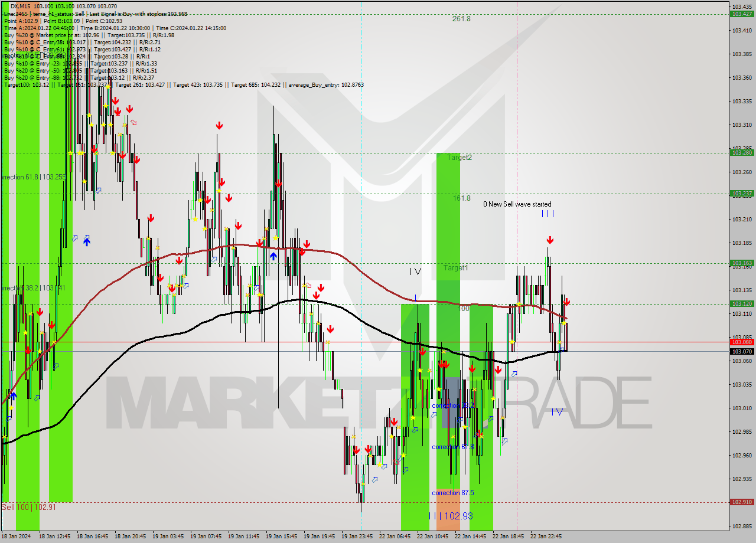Screen dimensions: 756x543
Task: Click the '19 Jan 03:45' time axis label
Action: click(x=168, y=537)
